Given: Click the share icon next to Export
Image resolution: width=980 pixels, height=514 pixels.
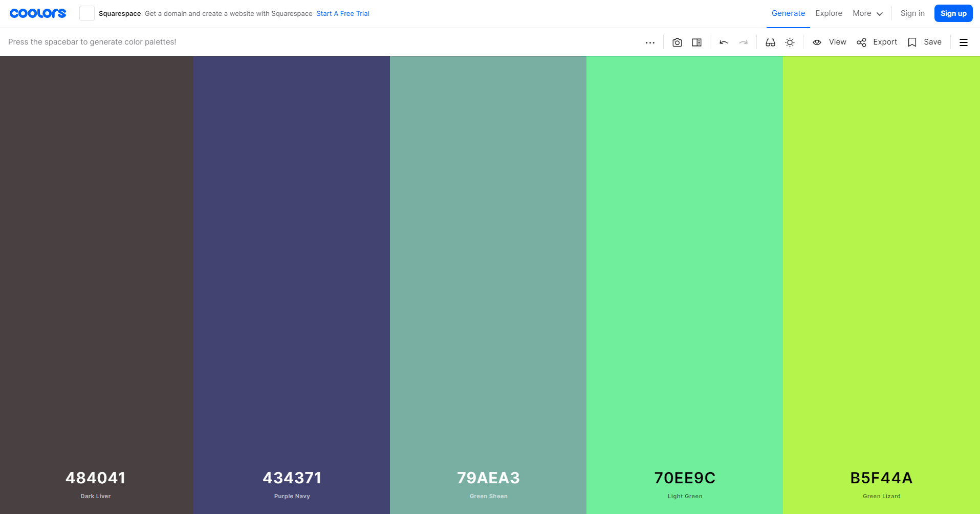Looking at the screenshot, I should 862,42.
